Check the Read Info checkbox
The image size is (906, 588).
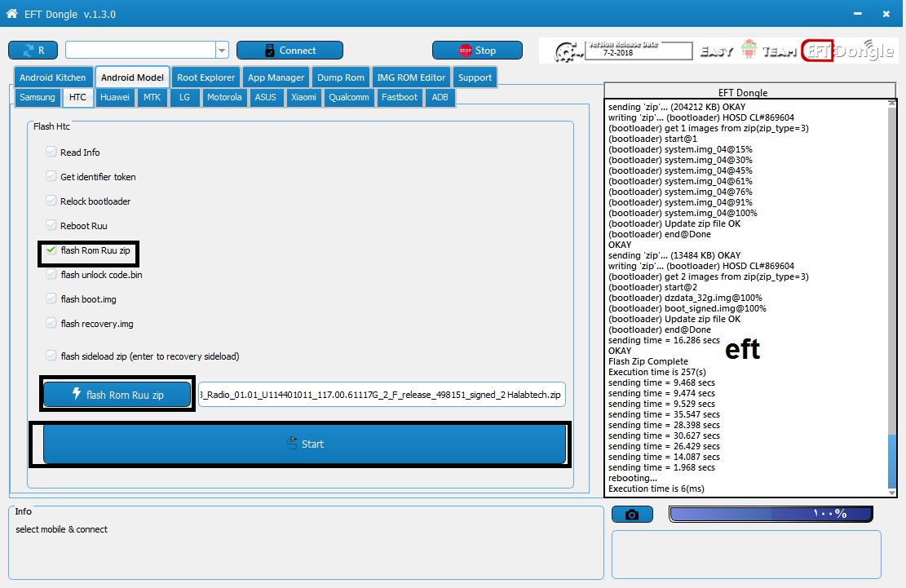point(51,152)
